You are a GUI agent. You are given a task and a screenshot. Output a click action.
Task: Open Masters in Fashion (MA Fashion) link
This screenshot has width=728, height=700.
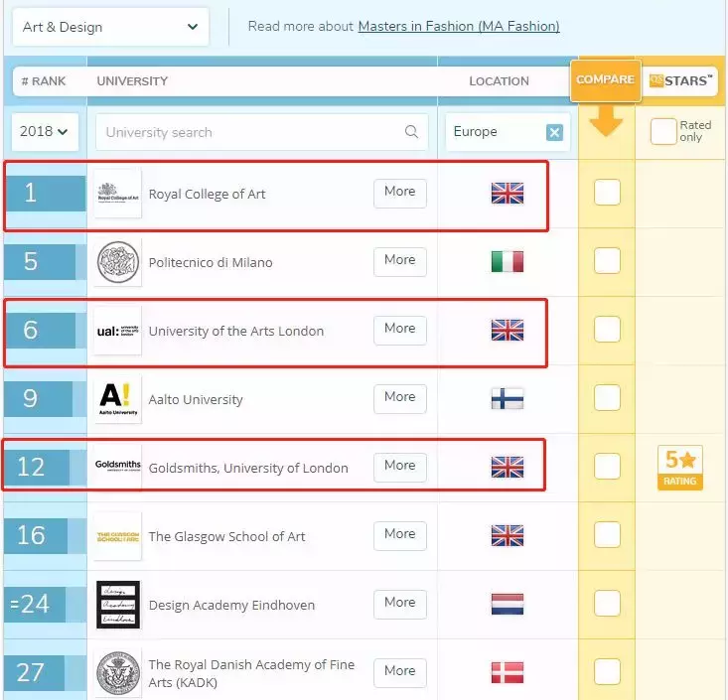459,27
